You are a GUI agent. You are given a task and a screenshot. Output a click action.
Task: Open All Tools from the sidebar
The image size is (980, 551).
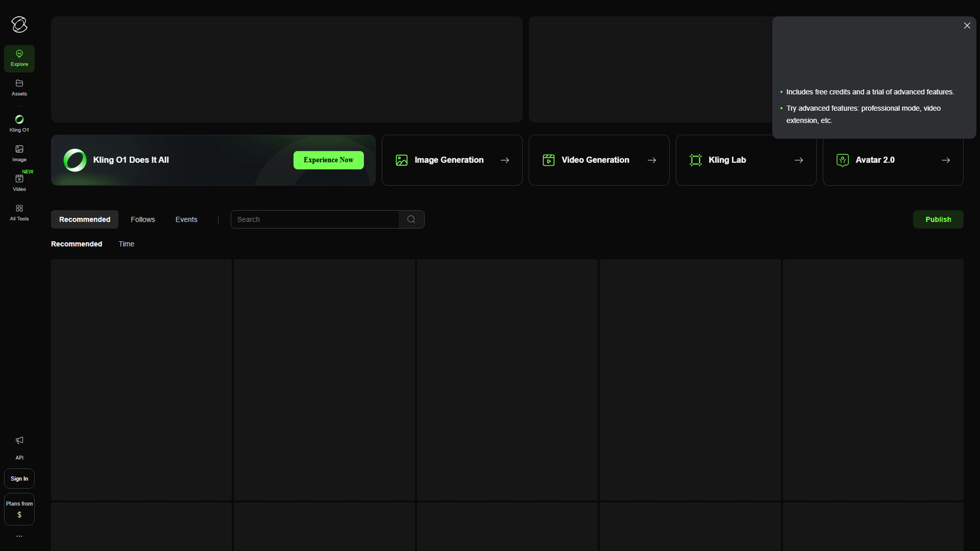tap(19, 209)
